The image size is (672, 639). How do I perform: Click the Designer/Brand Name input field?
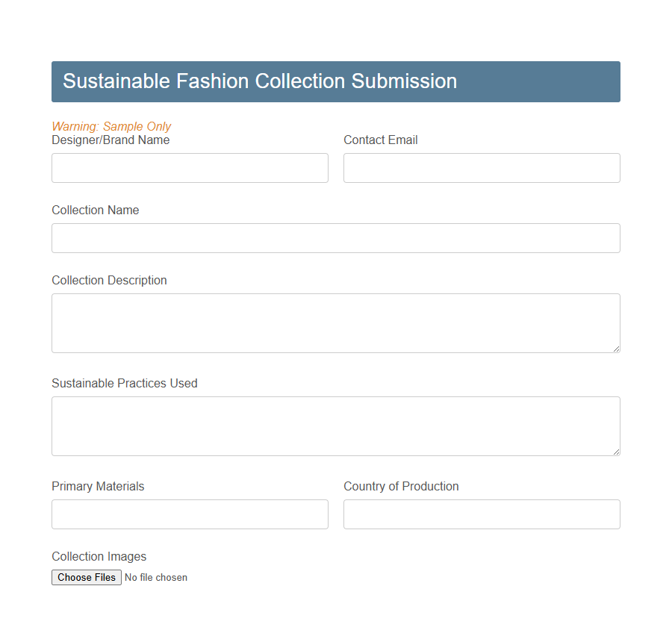point(190,168)
